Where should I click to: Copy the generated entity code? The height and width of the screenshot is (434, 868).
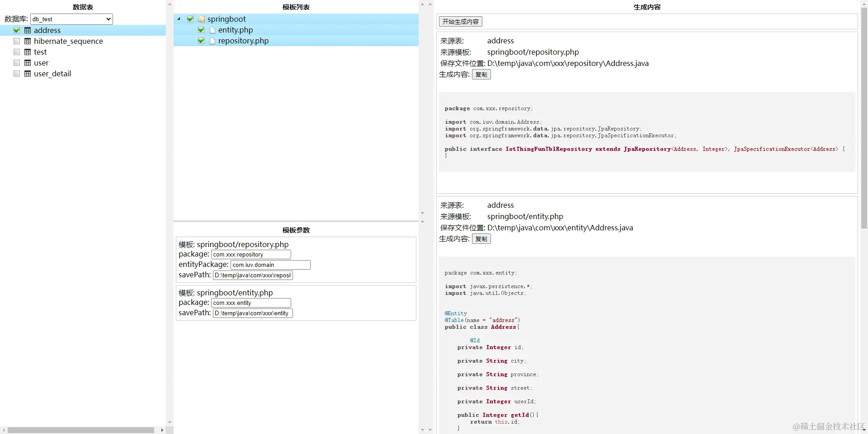tap(481, 239)
